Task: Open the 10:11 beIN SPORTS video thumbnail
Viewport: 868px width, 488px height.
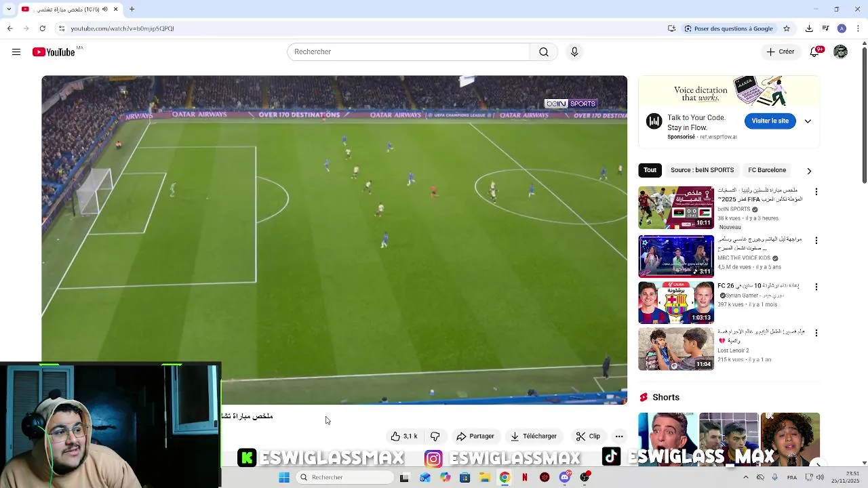Action: [676, 207]
